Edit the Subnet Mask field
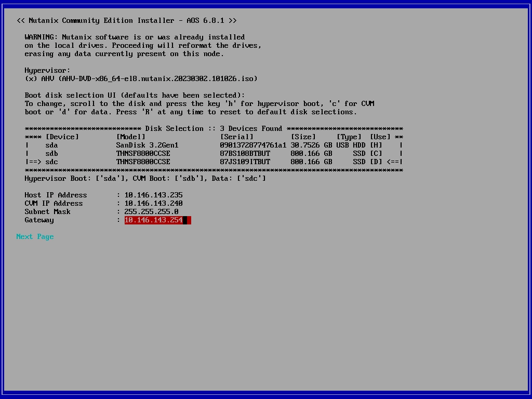Viewport: 532px width, 399px height. pyautogui.click(x=151, y=212)
